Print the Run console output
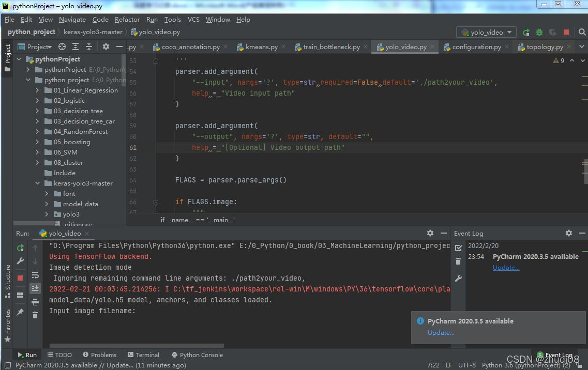 [35, 302]
